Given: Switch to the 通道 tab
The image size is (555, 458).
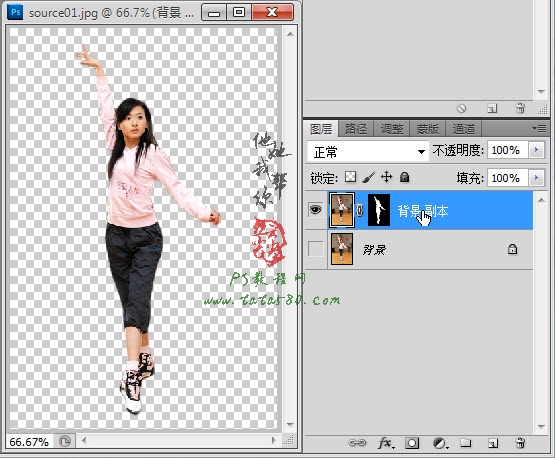Looking at the screenshot, I should coord(464,129).
